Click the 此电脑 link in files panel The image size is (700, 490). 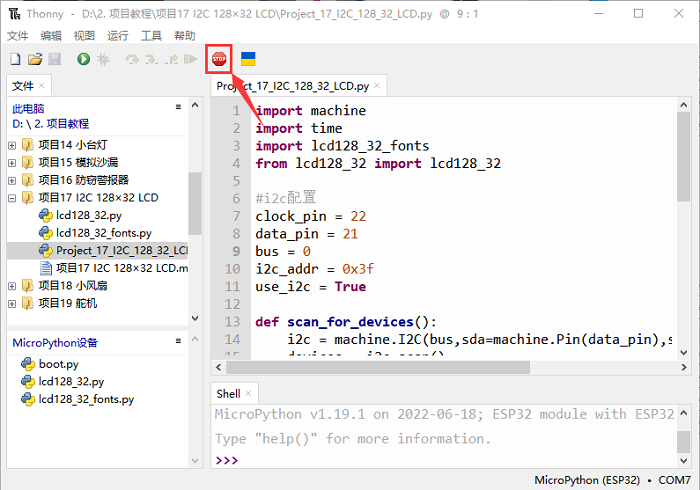[28, 108]
